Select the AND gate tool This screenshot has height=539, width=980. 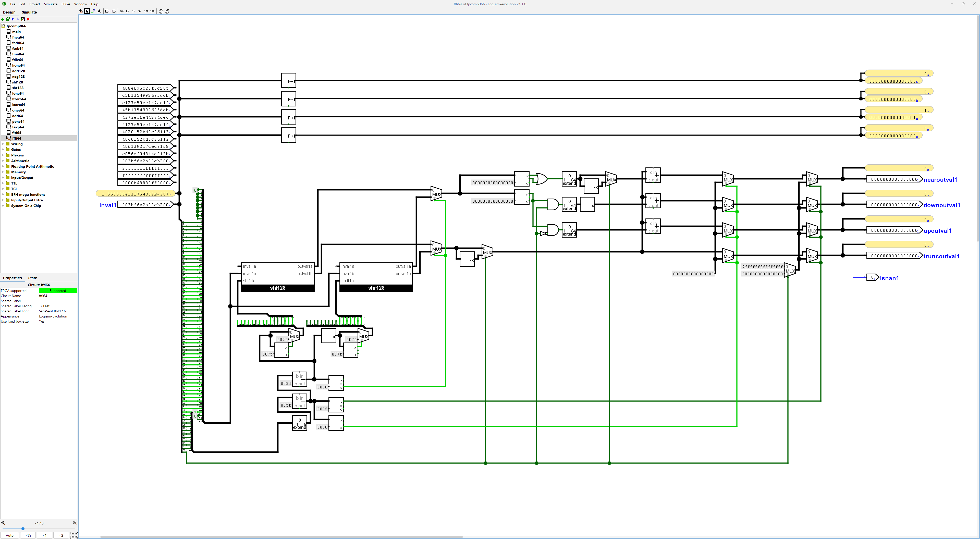(x=128, y=11)
